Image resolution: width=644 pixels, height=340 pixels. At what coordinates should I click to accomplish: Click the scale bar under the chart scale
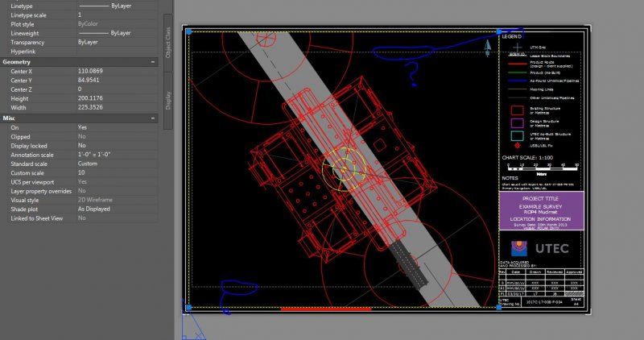(543, 168)
